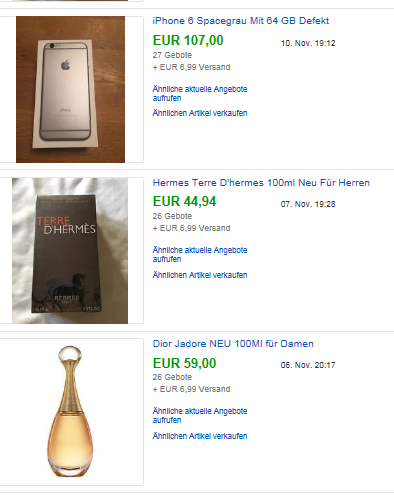This screenshot has width=394, height=495.
Task: Open the 26 Gebote count under the Hermes listing
Action: [x=172, y=216]
